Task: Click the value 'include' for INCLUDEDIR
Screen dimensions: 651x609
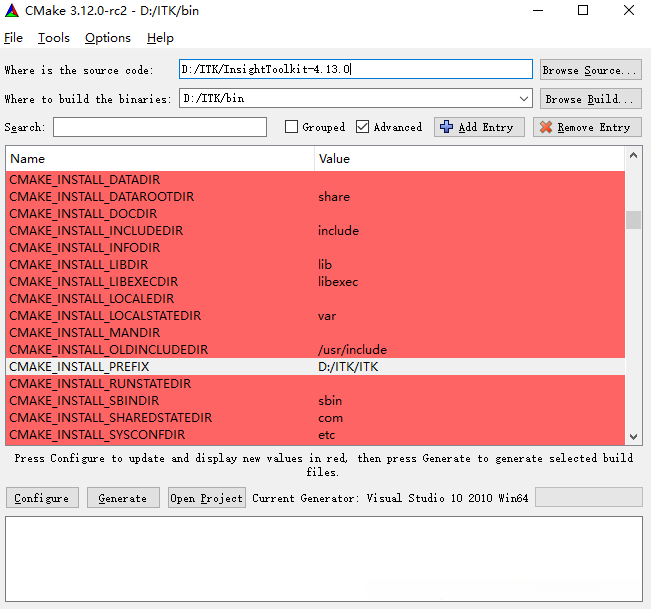Action: (x=338, y=230)
